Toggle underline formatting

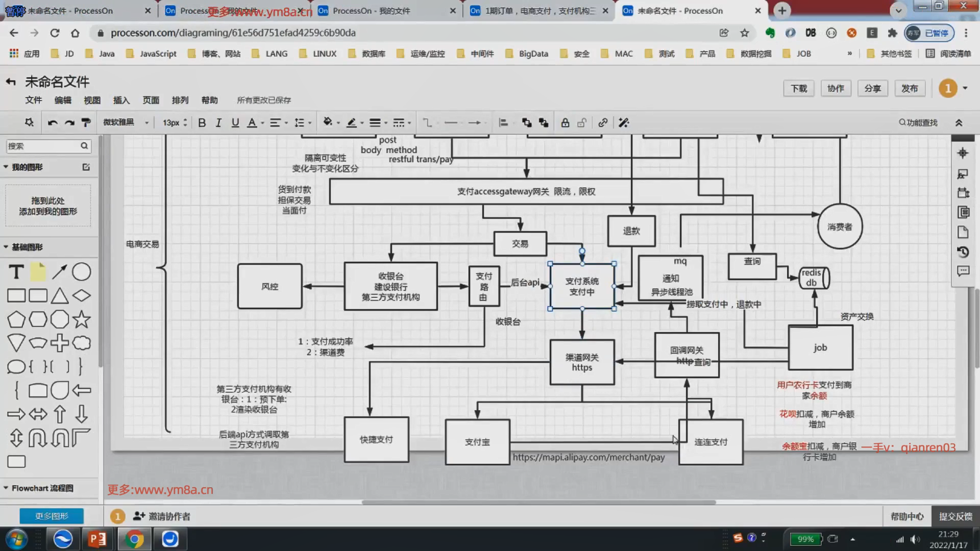point(235,122)
